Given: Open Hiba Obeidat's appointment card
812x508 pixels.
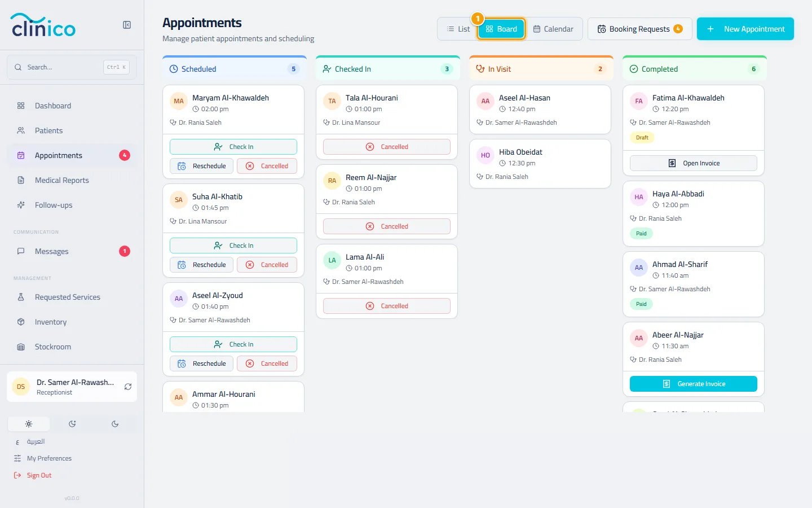Looking at the screenshot, I should coord(540,164).
